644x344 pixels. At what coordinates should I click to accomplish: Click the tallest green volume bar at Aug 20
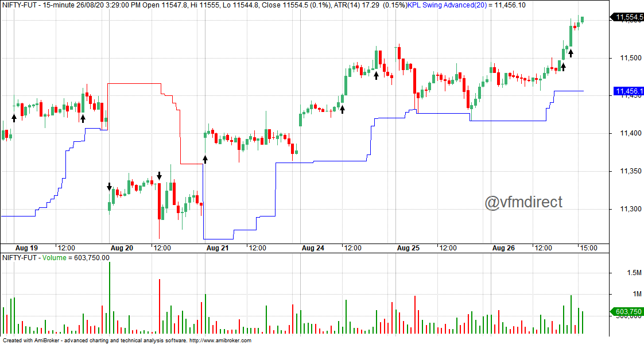pos(110,298)
